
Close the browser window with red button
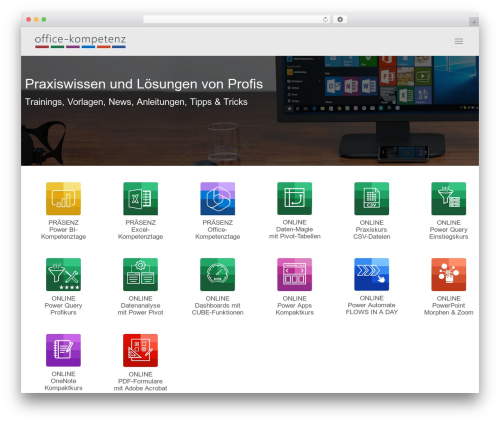click(29, 20)
